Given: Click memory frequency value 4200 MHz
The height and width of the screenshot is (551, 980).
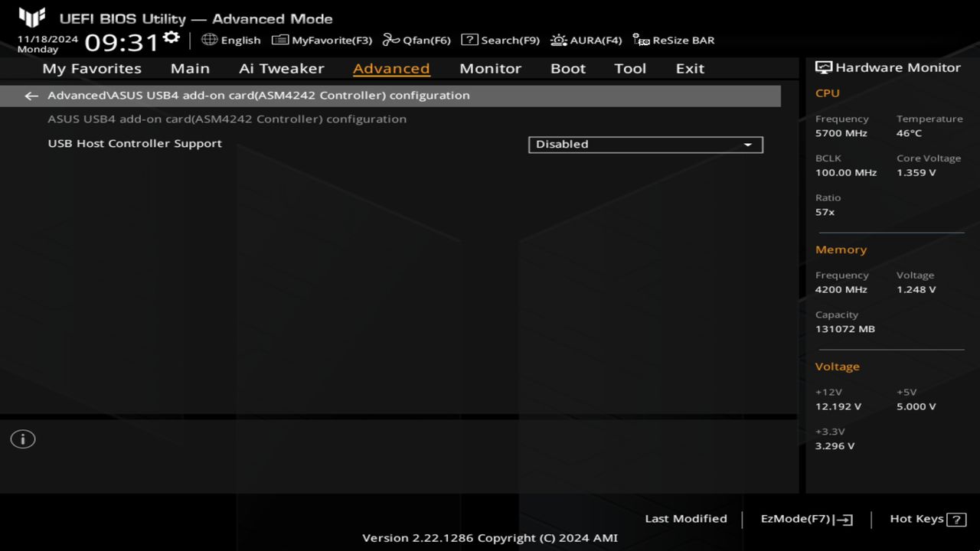Looking at the screenshot, I should [x=841, y=290].
